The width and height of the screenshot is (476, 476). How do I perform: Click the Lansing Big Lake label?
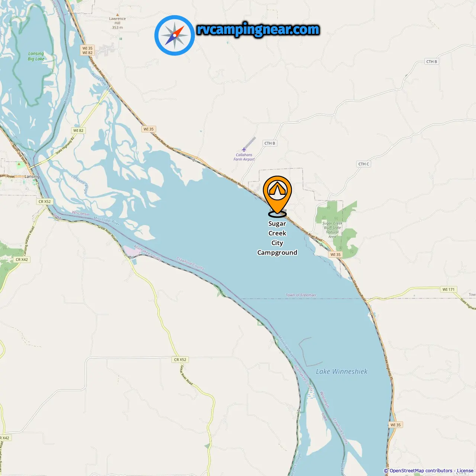coord(36,56)
